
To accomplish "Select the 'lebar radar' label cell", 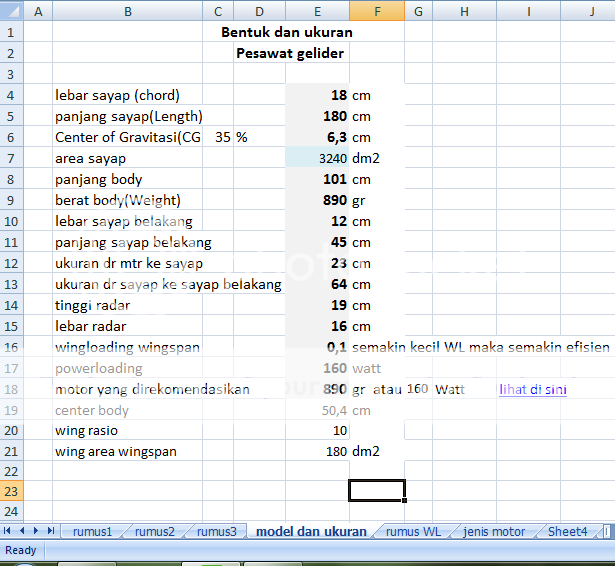I will [127, 326].
